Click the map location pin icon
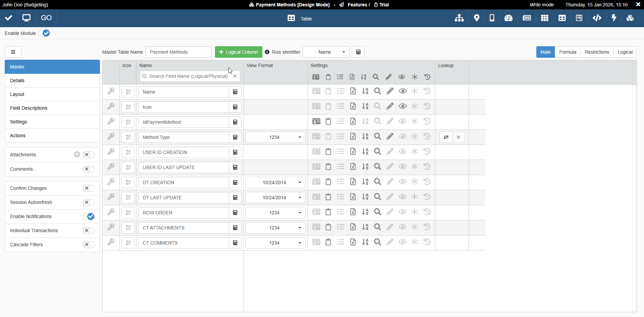644x317 pixels. pyautogui.click(x=477, y=18)
